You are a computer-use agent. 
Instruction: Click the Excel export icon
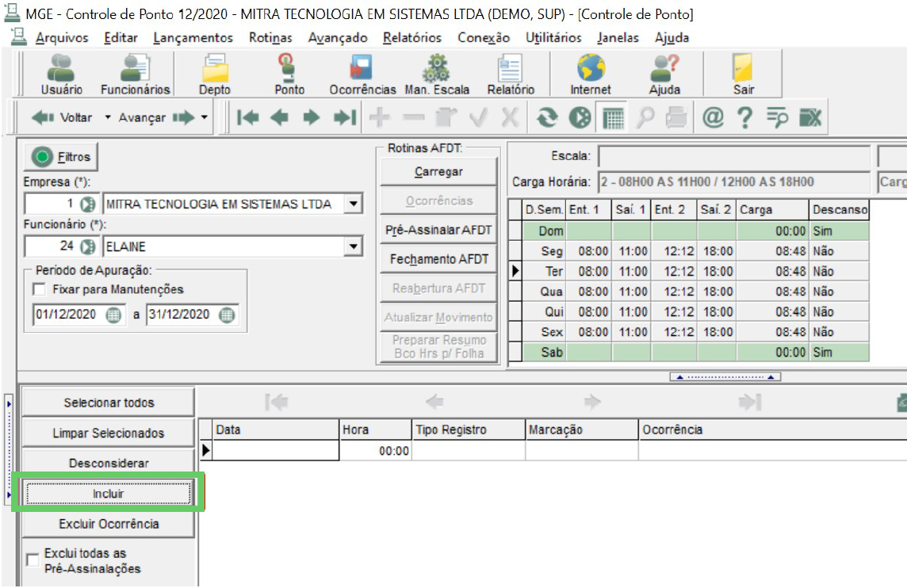click(x=809, y=117)
